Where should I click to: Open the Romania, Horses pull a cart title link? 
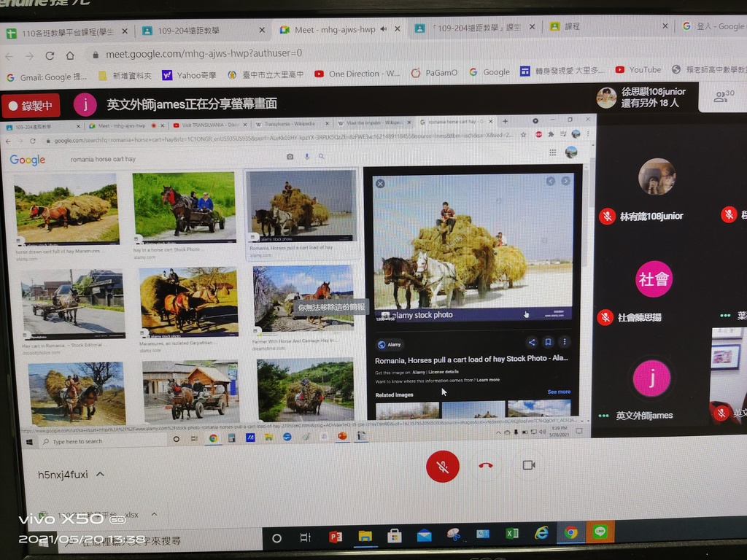[x=471, y=359]
